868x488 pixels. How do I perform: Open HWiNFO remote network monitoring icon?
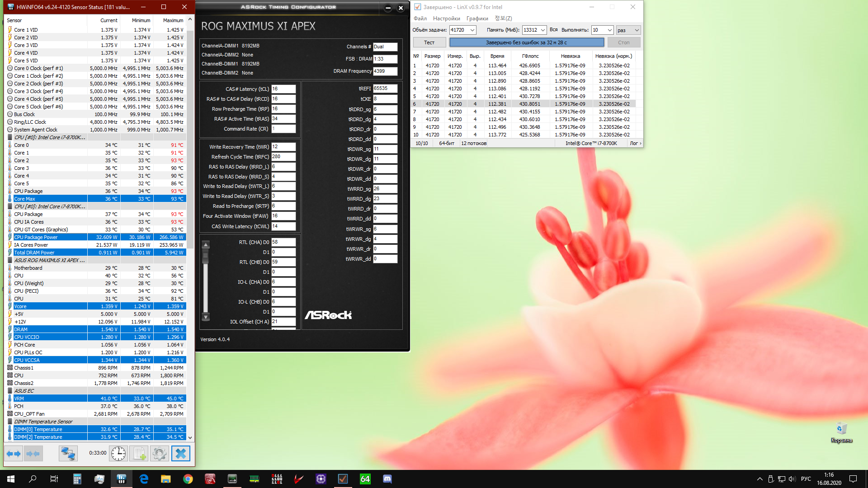tap(68, 454)
